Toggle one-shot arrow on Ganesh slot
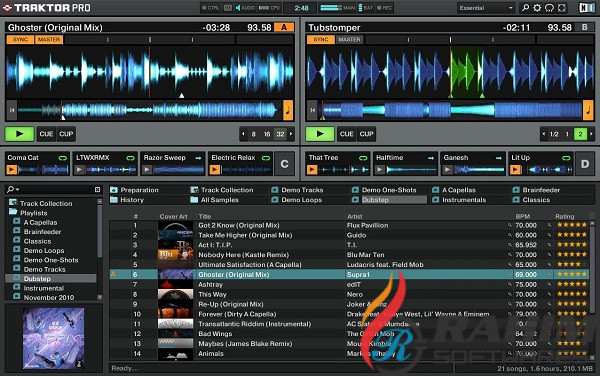The width and height of the screenshot is (600, 376). coord(499,158)
